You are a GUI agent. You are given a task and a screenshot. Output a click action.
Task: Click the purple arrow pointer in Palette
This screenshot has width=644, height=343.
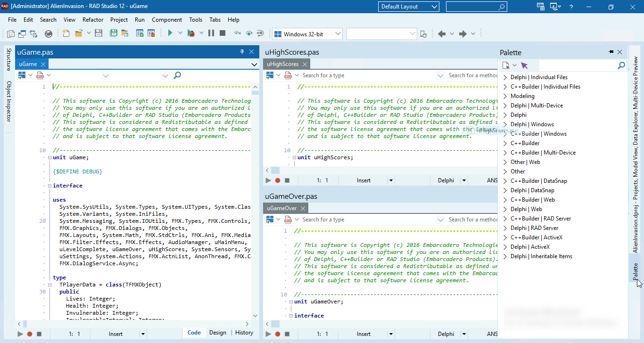pyautogui.click(x=524, y=65)
